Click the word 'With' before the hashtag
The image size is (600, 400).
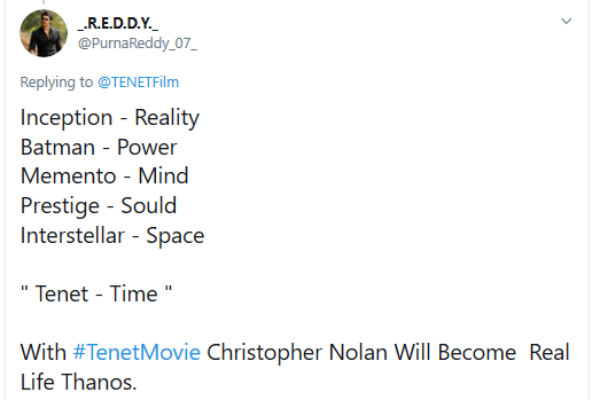(x=43, y=352)
